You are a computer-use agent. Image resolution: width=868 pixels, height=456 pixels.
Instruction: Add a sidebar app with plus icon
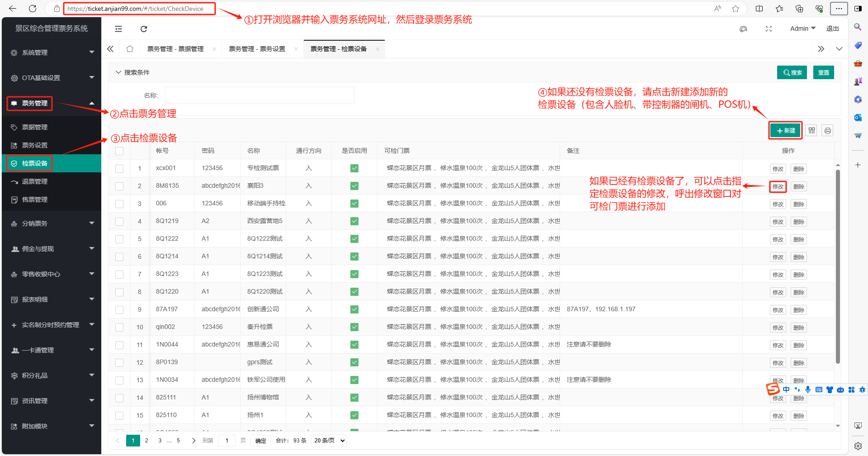click(858, 165)
